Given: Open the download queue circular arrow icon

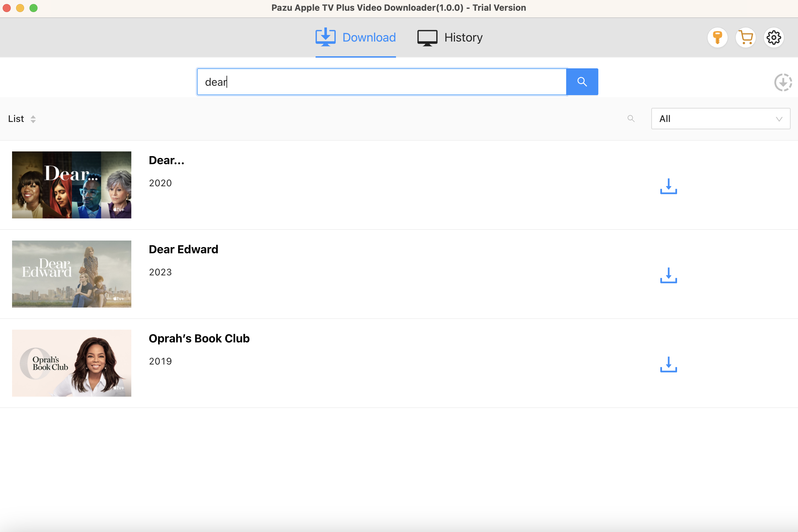Looking at the screenshot, I should [x=783, y=82].
